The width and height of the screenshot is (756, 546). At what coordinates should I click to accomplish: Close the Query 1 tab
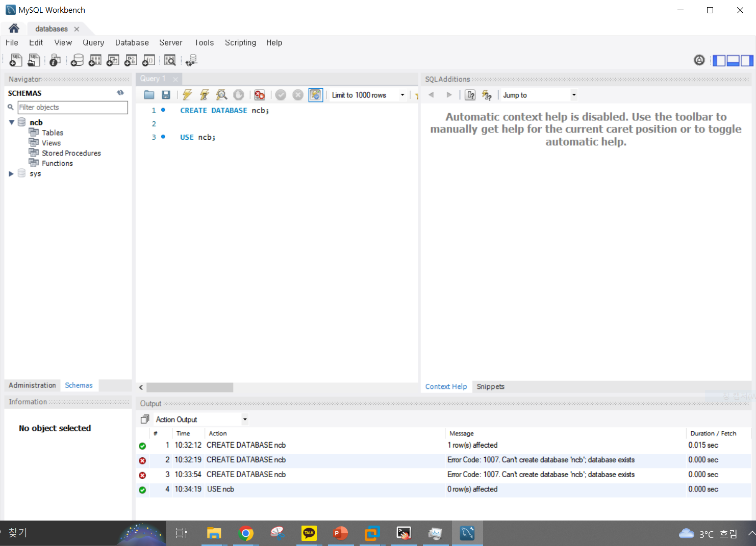click(175, 79)
